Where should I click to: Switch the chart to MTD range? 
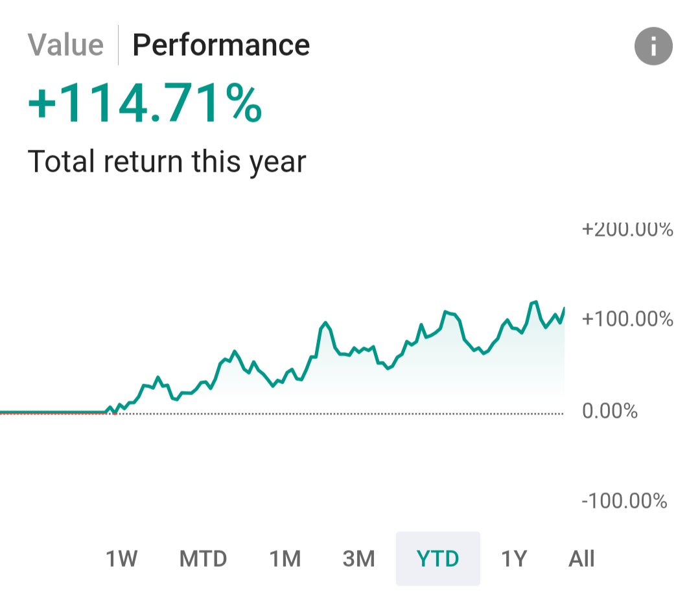point(203,558)
